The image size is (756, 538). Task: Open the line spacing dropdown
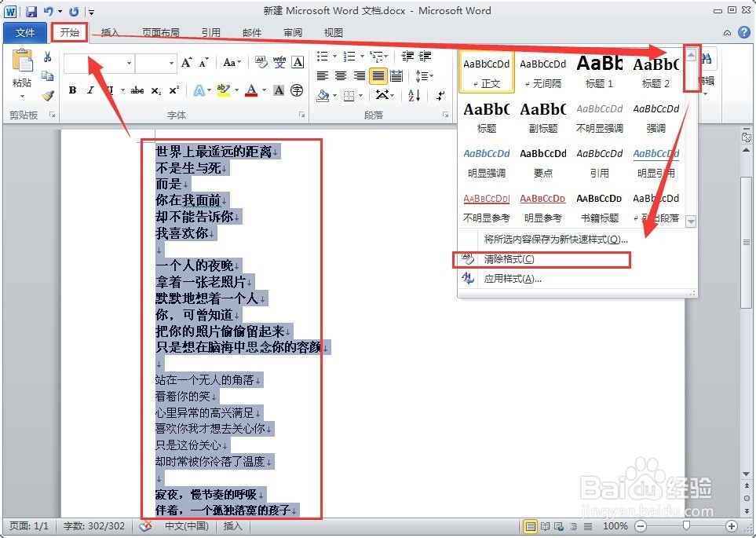pos(424,75)
